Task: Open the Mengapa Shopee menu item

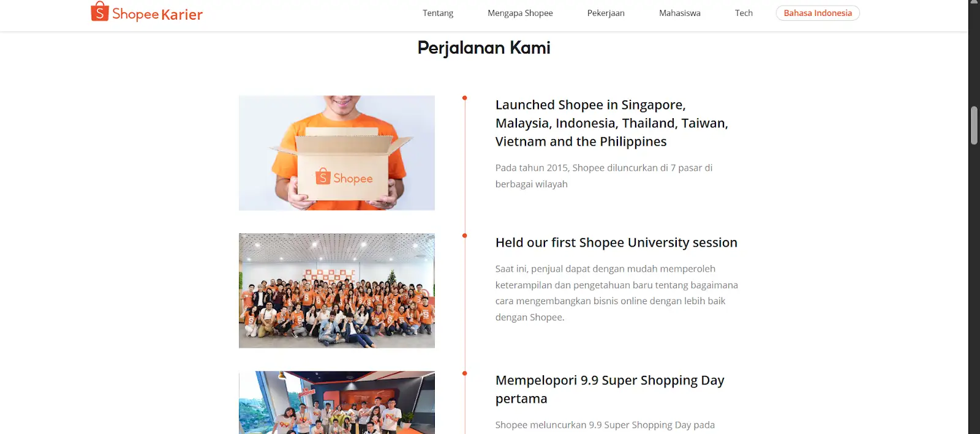Action: pos(520,12)
